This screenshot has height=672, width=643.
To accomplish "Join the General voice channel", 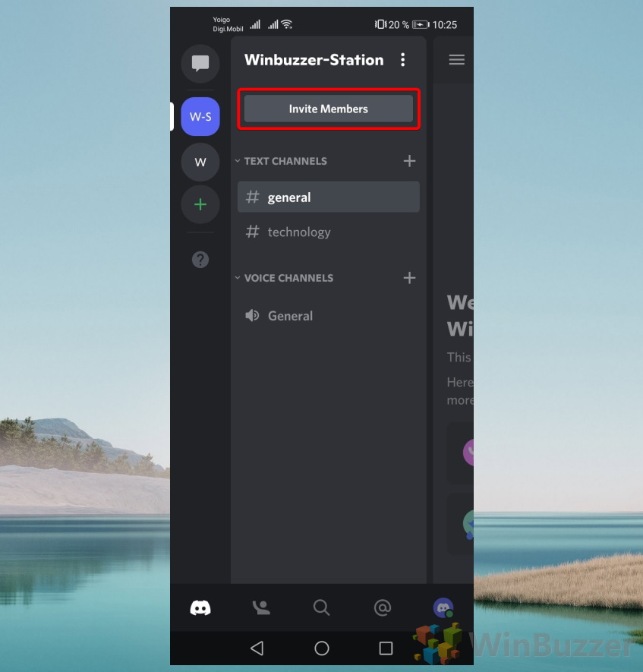I will tap(329, 316).
